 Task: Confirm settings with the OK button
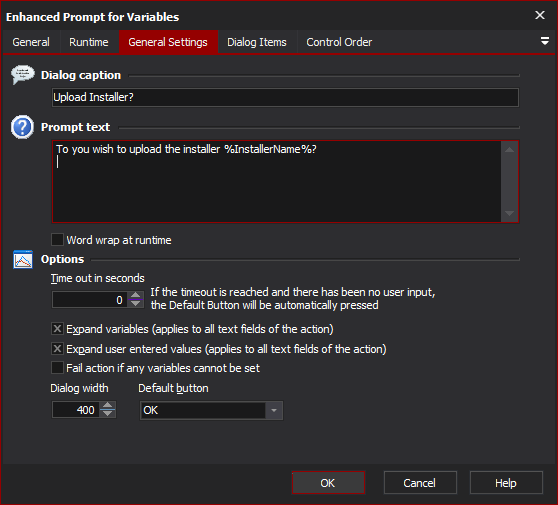pyautogui.click(x=328, y=483)
